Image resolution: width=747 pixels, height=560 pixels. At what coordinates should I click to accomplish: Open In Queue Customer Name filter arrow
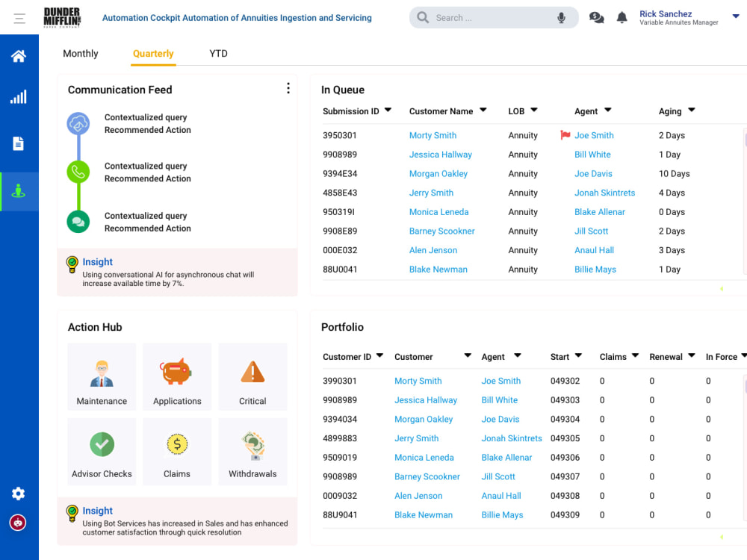point(483,110)
